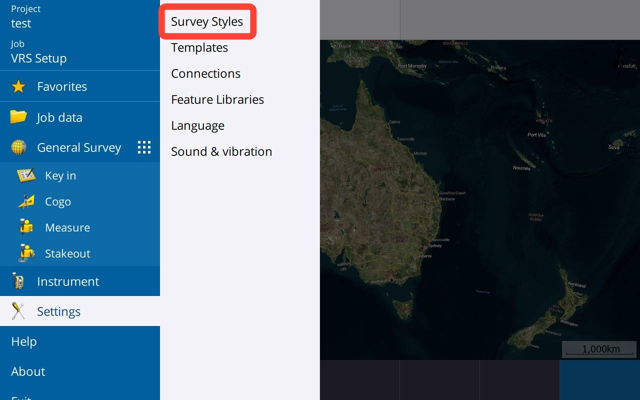This screenshot has height=400, width=640.
Task: Open the Key in submenu label
Action: (60, 176)
